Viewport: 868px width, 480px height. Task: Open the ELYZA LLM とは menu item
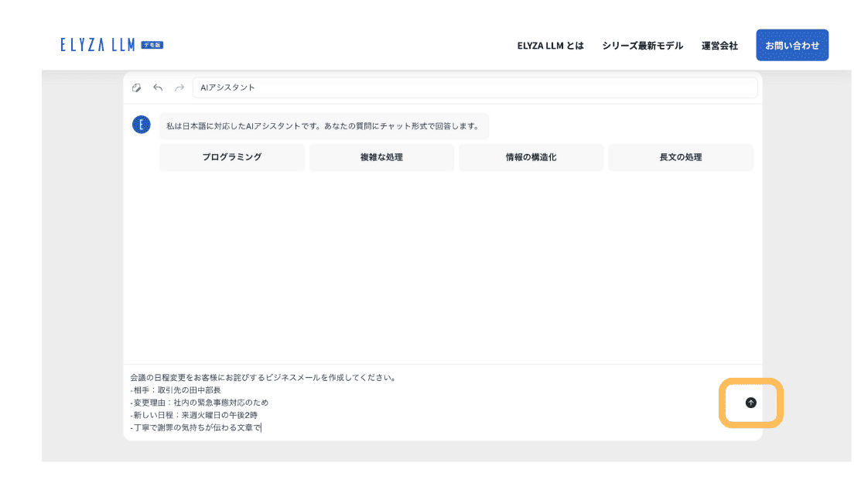click(x=550, y=46)
